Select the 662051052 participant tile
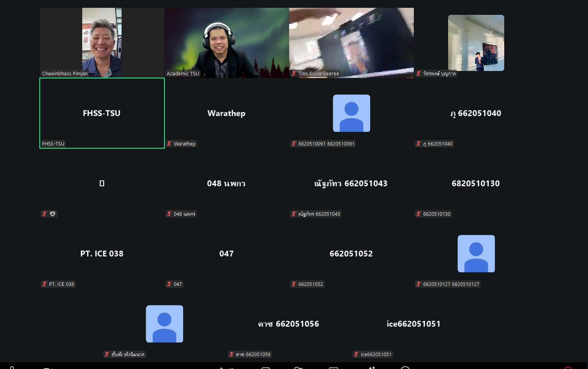The image size is (588, 369). click(351, 254)
